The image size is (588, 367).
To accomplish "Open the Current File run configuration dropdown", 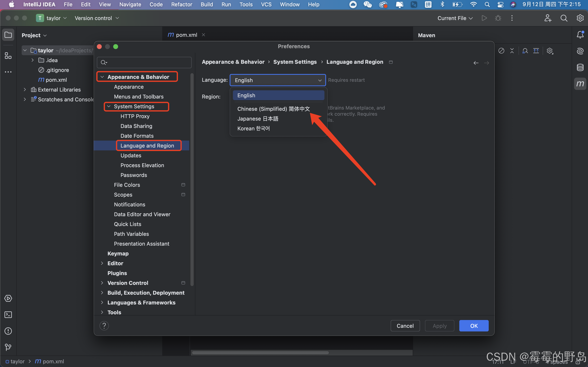I will tap(455, 18).
